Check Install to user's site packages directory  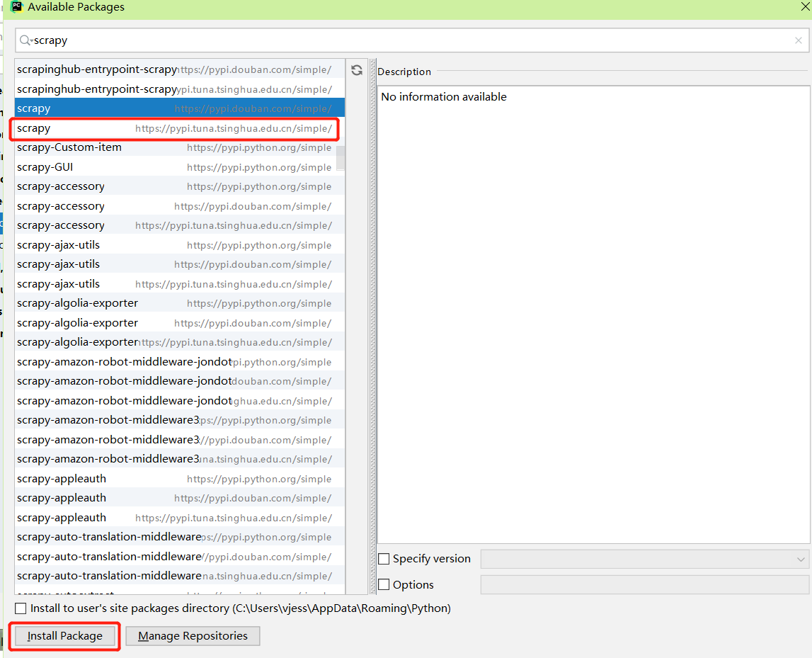point(21,608)
